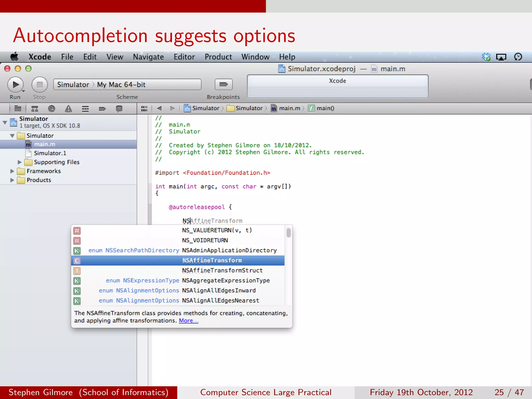Image resolution: width=532 pixels, height=399 pixels.
Task: Expand the Supporting Files group
Action: (19, 162)
